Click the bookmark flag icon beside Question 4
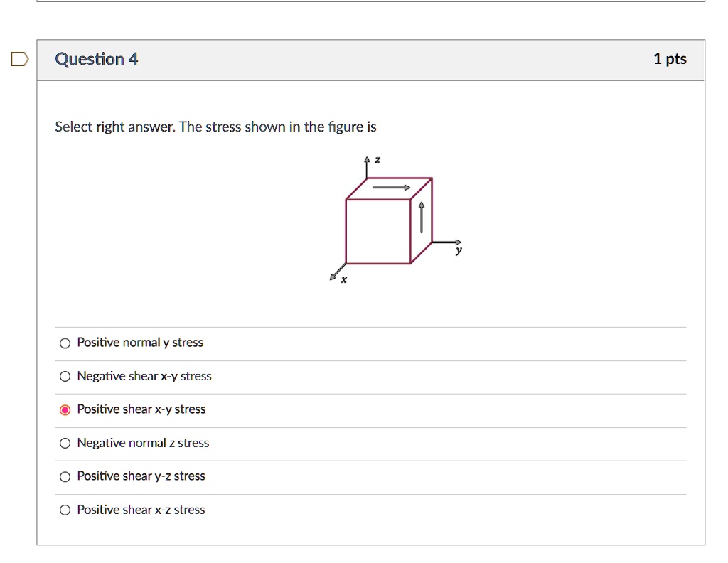The height and width of the screenshot is (563, 728). (20, 60)
